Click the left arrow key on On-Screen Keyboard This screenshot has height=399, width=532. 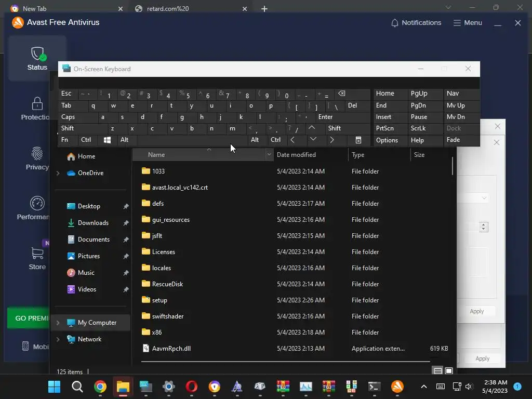pyautogui.click(x=293, y=140)
